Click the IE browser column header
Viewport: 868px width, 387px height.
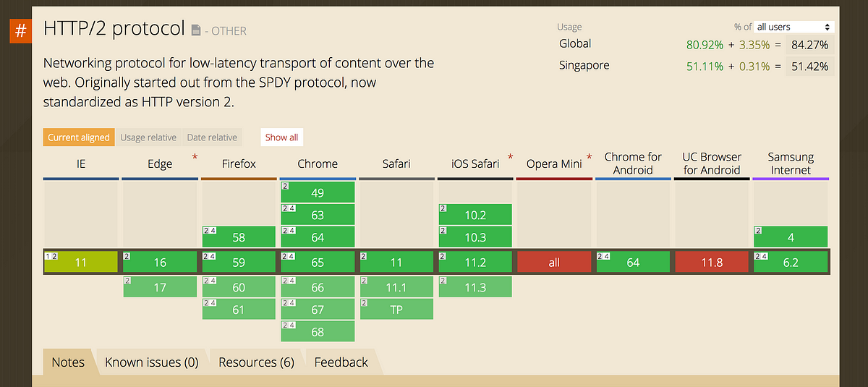point(80,164)
